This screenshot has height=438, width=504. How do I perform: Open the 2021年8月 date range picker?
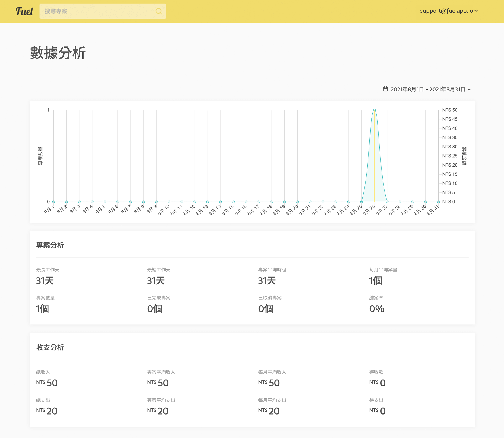427,89
